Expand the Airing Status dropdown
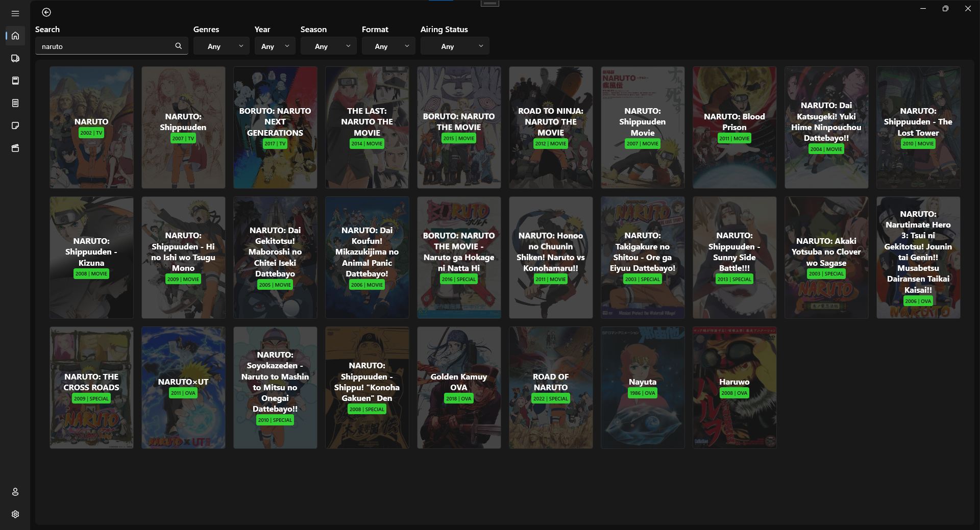 [x=455, y=46]
